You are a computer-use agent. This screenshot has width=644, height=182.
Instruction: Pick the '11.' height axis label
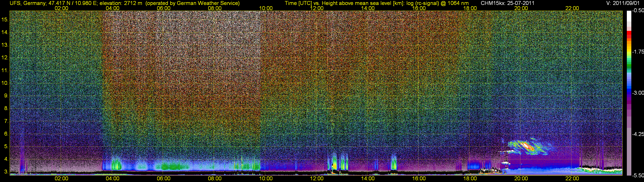pyautogui.click(x=5, y=70)
